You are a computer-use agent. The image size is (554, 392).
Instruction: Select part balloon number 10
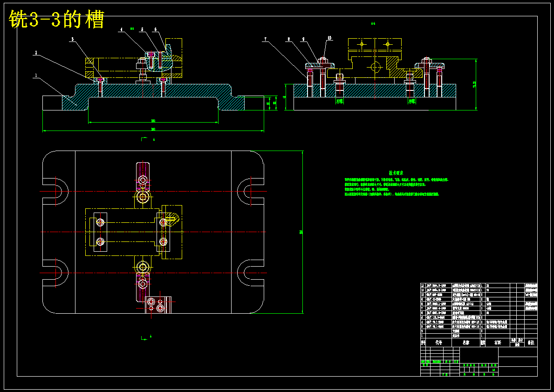click(329, 37)
